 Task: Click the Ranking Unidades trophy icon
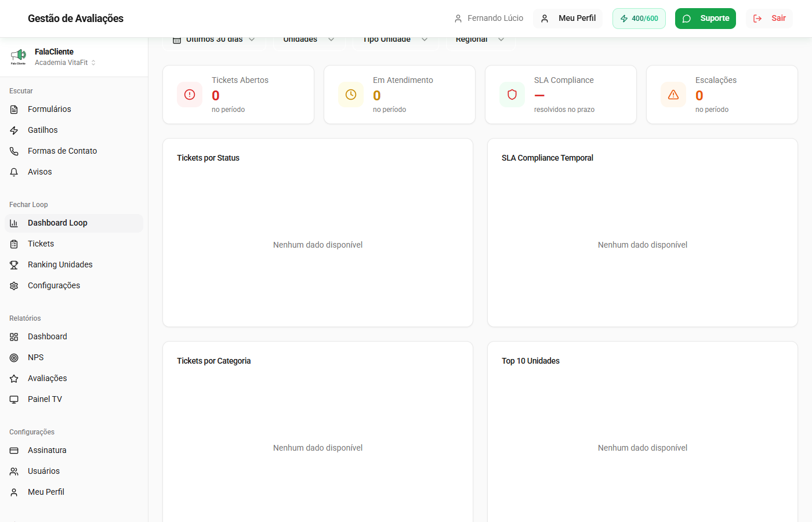[x=14, y=265]
